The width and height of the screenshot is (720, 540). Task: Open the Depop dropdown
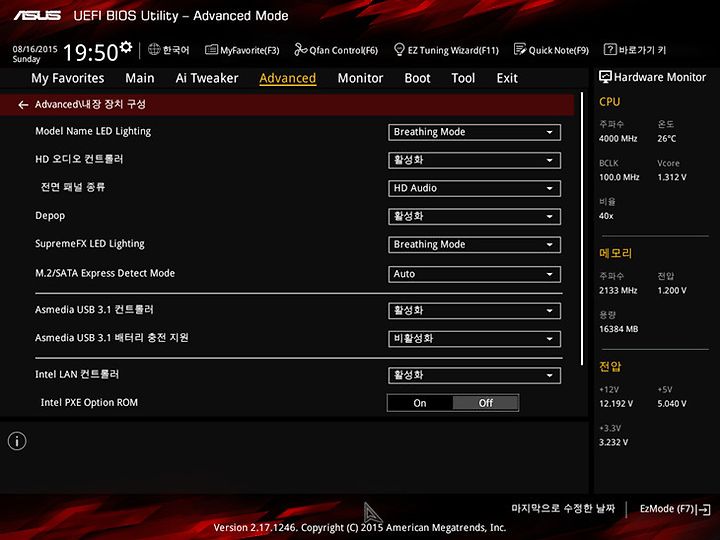[474, 217]
